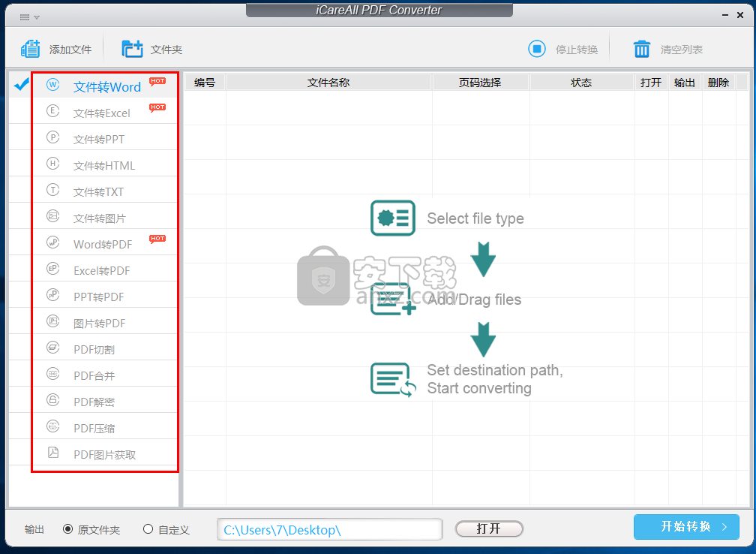Screen dimensions: 756x554
Task: Click the P icon for 文件转PPT
Action: [53, 137]
